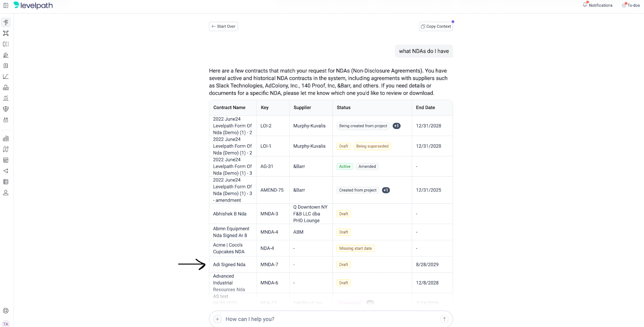
Task: Expand the +1 badge in AMEND-75 row
Action: (386, 190)
